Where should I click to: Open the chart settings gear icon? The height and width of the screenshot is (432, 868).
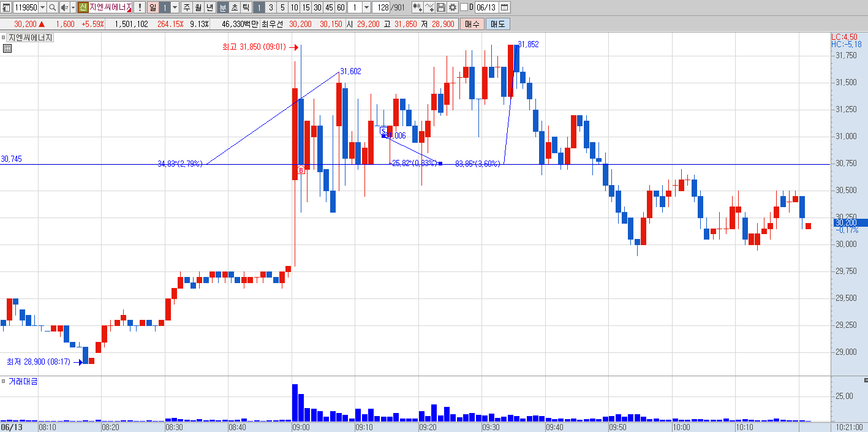tap(453, 7)
